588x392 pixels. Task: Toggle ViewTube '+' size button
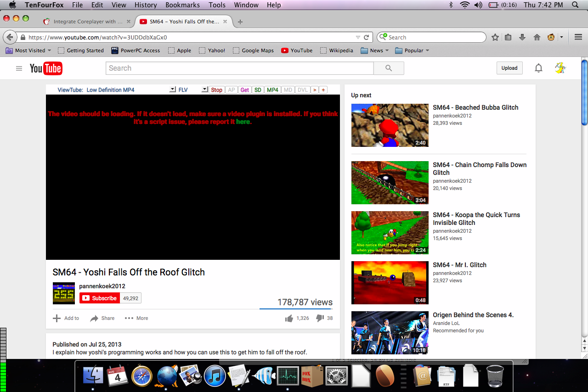click(323, 90)
